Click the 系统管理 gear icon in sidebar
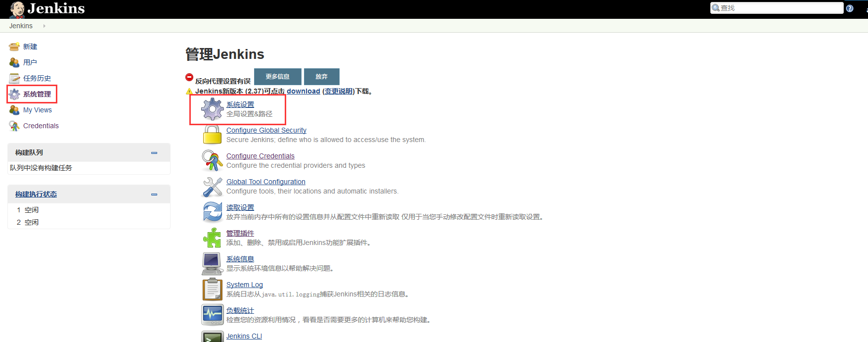Image resolution: width=868 pixels, height=342 pixels. [x=14, y=94]
